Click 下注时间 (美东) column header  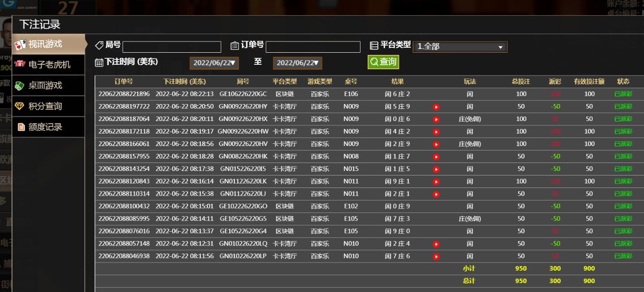click(185, 82)
